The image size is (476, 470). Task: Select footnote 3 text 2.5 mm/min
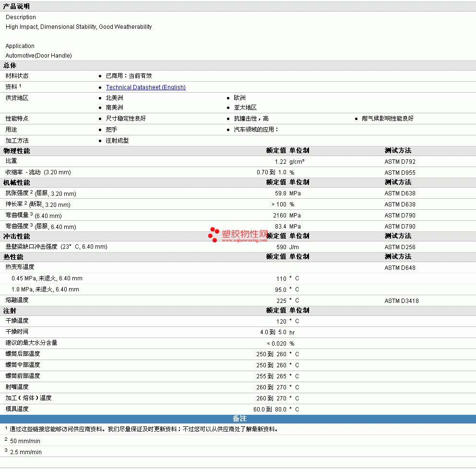coord(26,452)
